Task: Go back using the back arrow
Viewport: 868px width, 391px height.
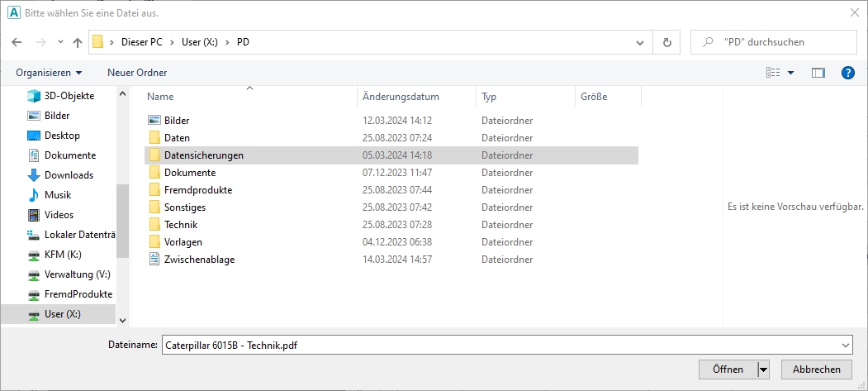Action: [17, 43]
